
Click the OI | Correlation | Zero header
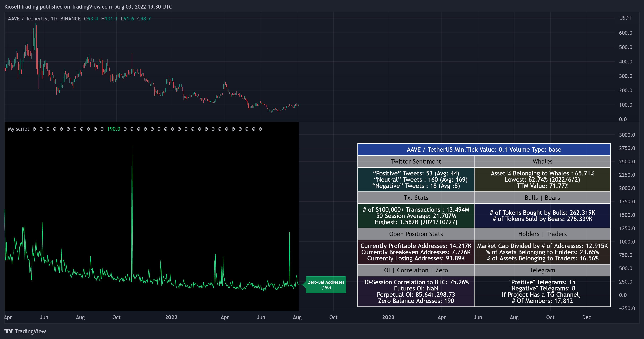416,270
